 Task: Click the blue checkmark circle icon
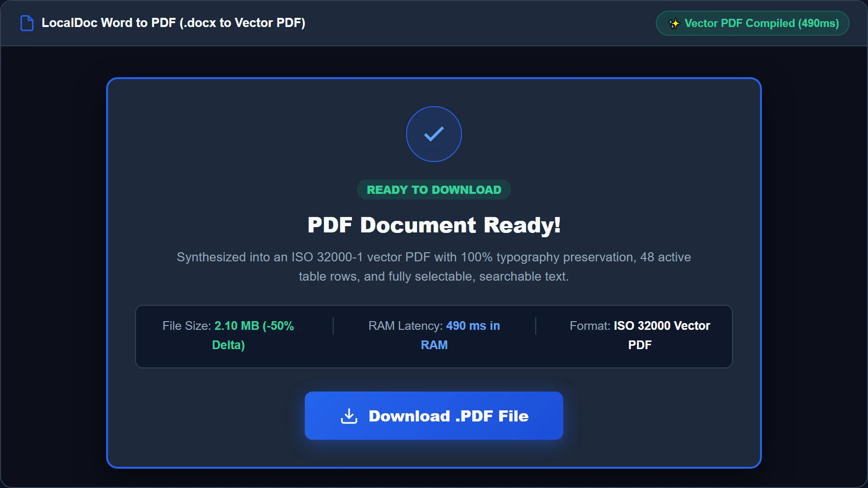434,134
